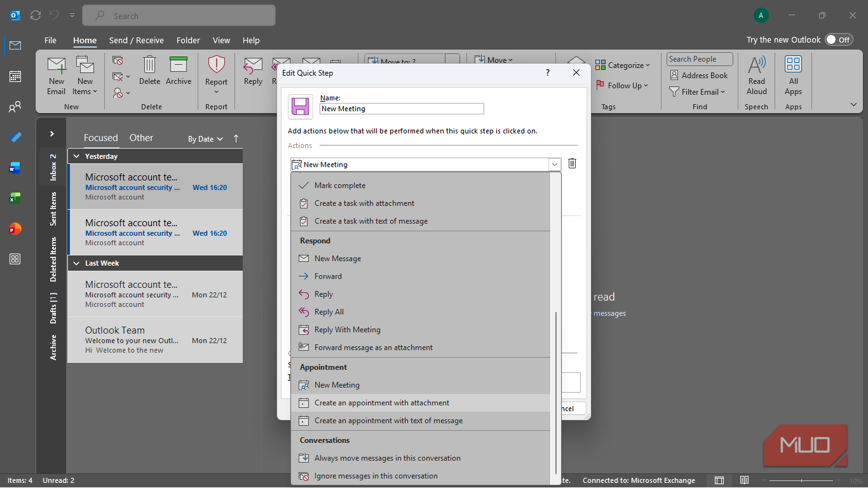Screen dimensions: 868x488
Task: Switch to the Send / Receive tab
Action: 137,40
